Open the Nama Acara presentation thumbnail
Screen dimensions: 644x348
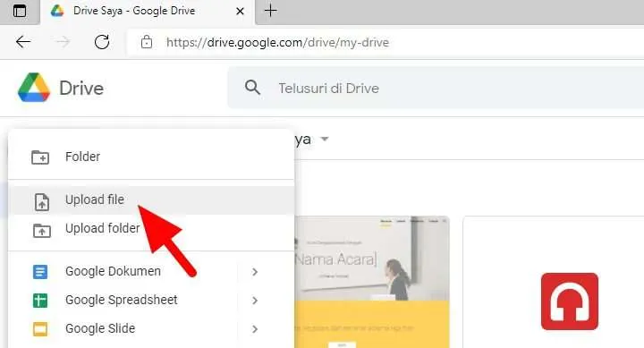click(372, 282)
